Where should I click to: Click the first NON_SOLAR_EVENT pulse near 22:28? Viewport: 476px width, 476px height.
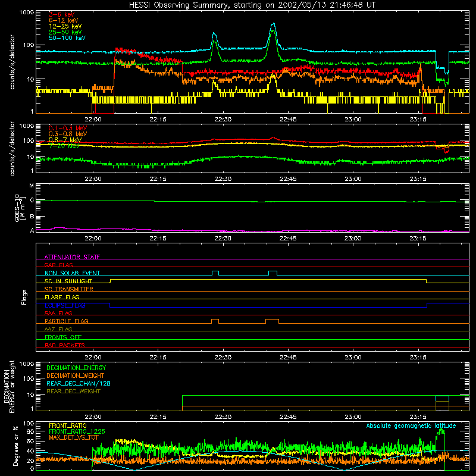point(215,271)
